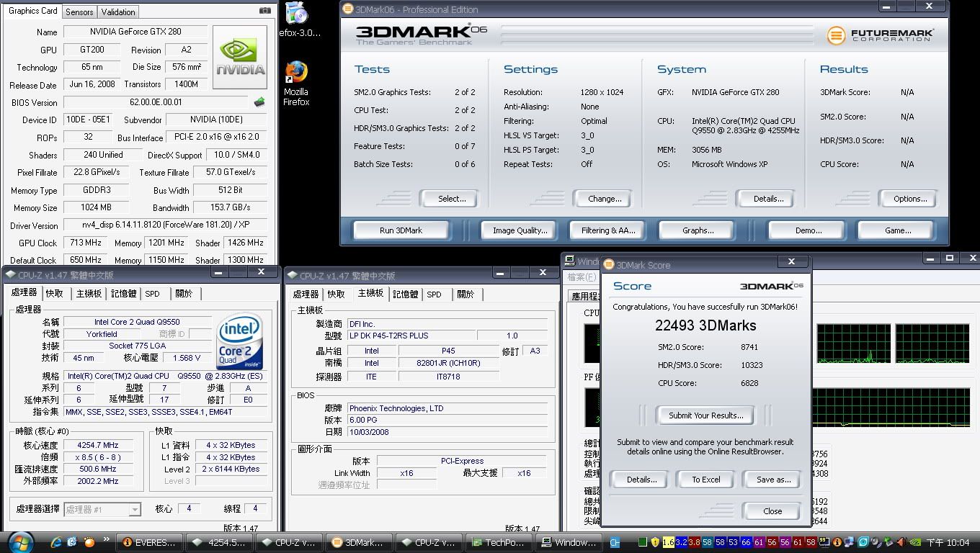
Task: Switch to the Windows Task Manager taskbar button
Action: (x=567, y=542)
